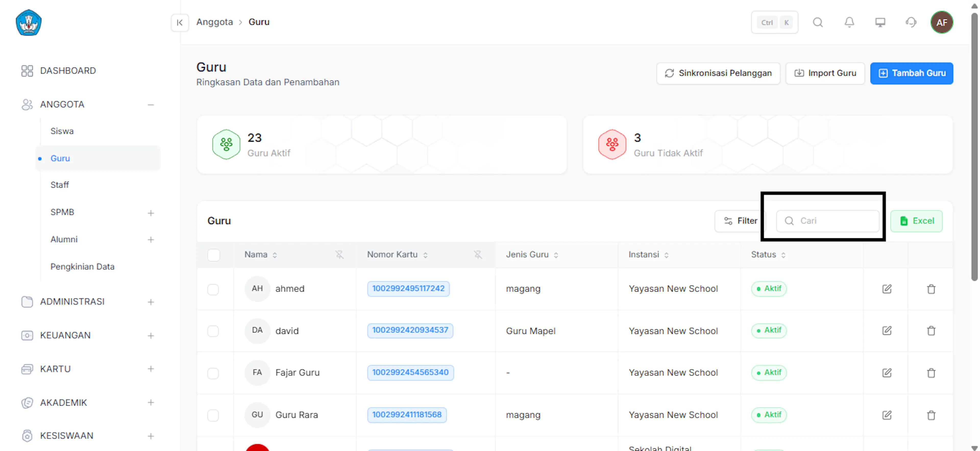Expand the AKADEMIK menu
This screenshot has height=451, width=980.
point(151,402)
